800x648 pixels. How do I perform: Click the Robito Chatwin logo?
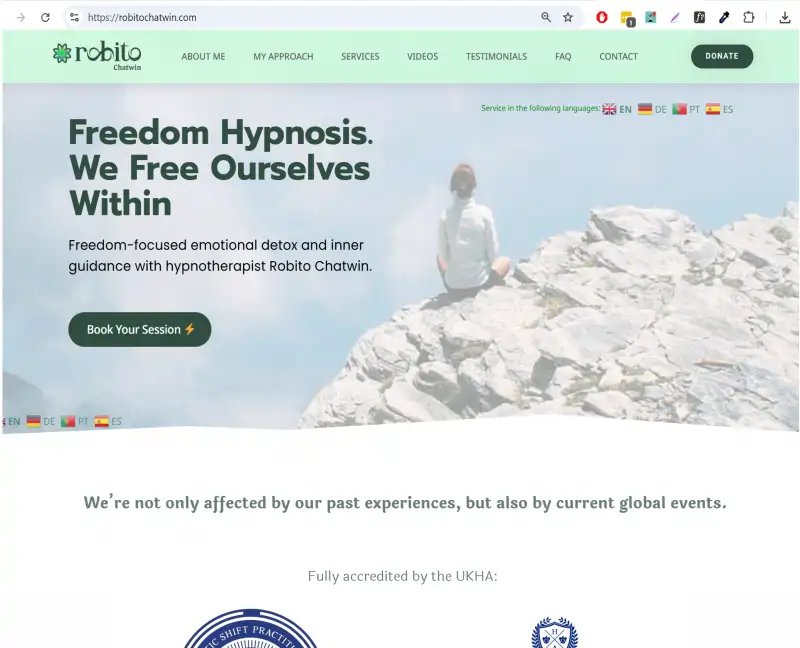point(97,56)
